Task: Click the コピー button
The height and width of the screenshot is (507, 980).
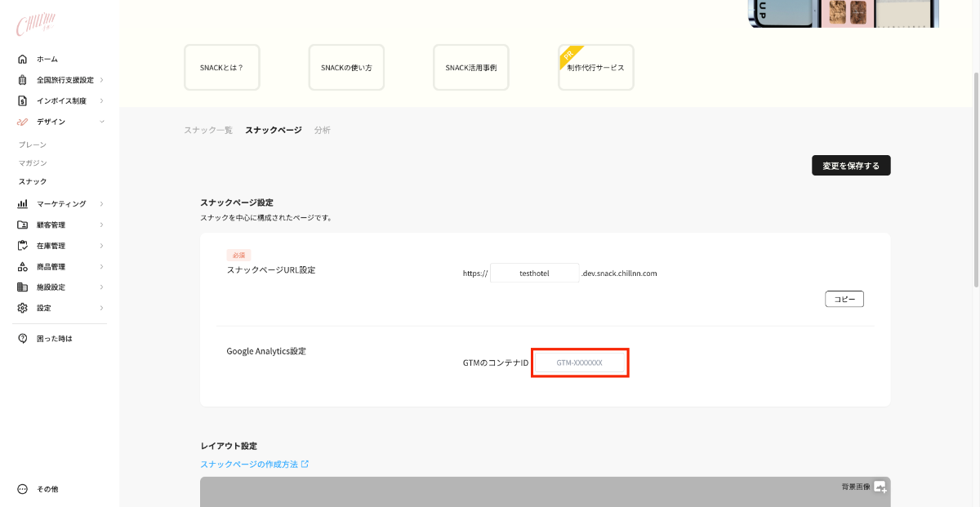Action: [x=844, y=300]
